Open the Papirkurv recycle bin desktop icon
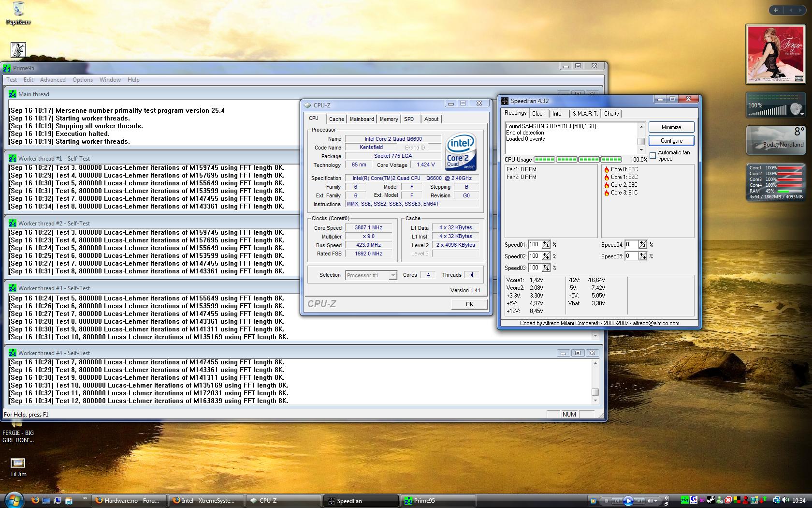This screenshot has width=812, height=508. tap(18, 13)
